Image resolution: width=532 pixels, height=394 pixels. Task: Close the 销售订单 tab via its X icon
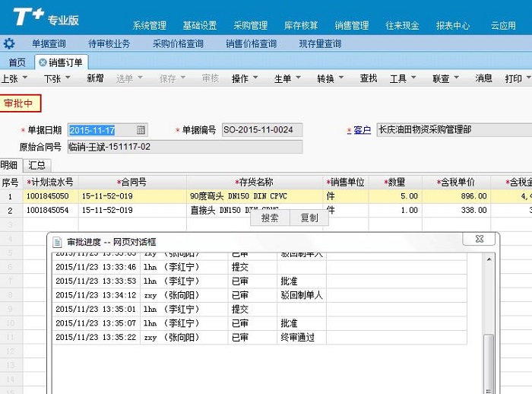coord(43,62)
